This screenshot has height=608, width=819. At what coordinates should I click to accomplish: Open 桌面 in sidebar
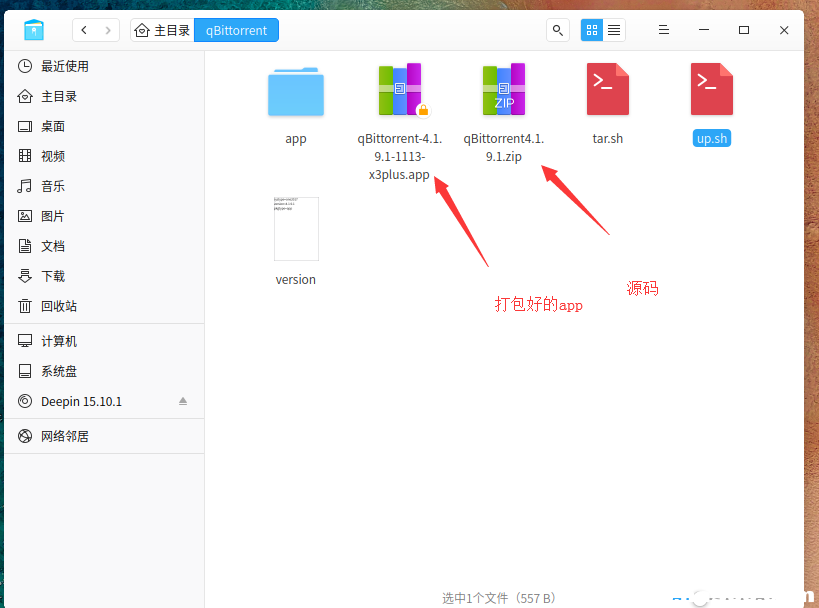[104, 126]
